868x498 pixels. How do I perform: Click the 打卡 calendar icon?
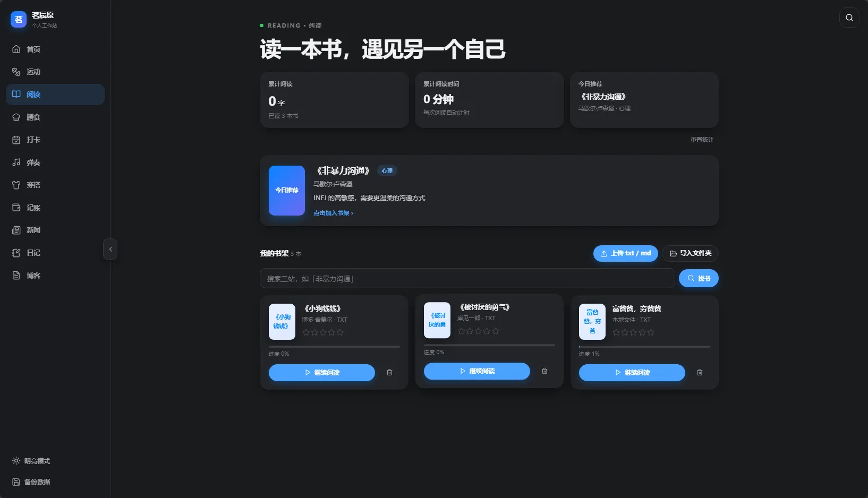pyautogui.click(x=16, y=140)
